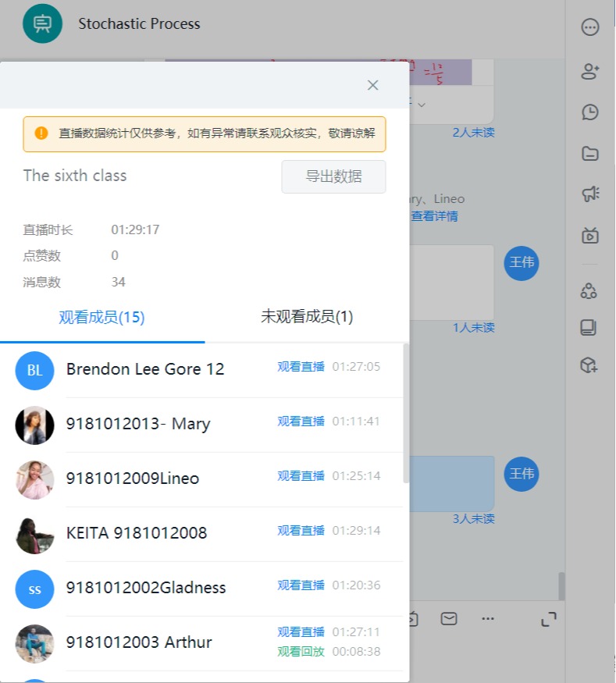Open group announcements megaphone icon
616x683 pixels.
[590, 194]
